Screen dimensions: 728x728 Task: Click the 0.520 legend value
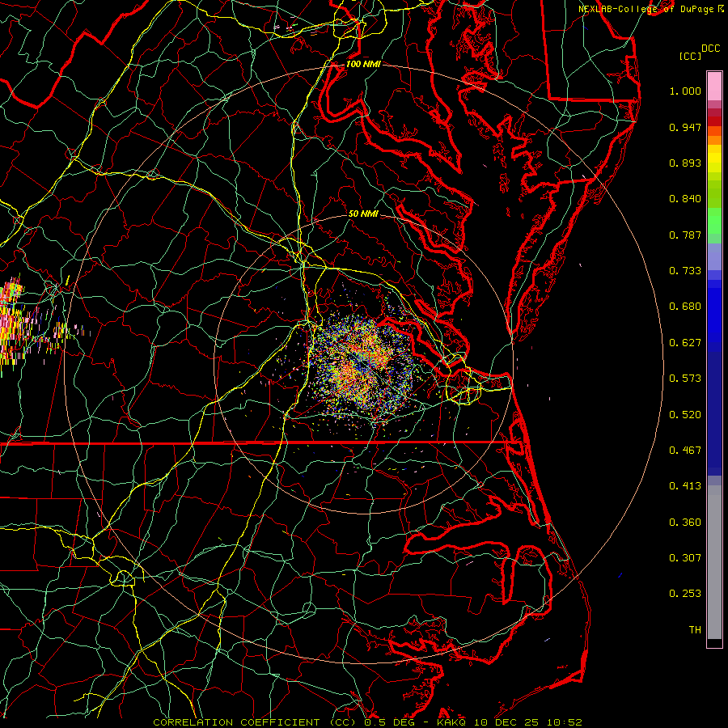tap(685, 415)
